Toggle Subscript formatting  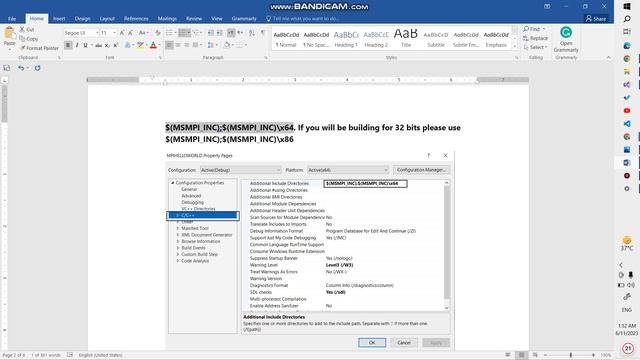pyautogui.click(x=107, y=45)
